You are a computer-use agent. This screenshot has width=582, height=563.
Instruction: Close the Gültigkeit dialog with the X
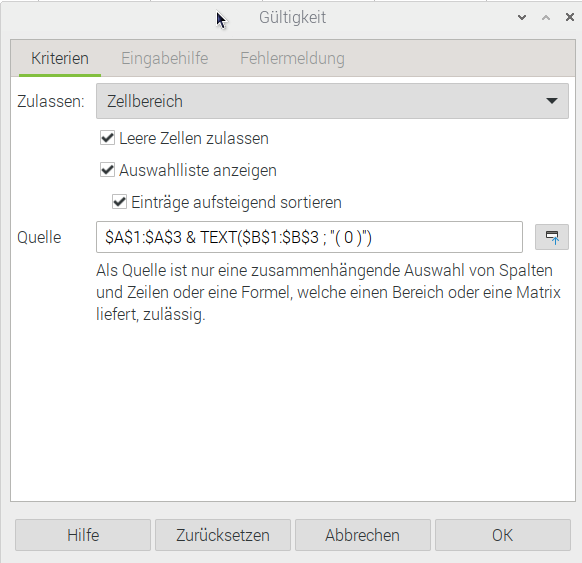pos(570,17)
